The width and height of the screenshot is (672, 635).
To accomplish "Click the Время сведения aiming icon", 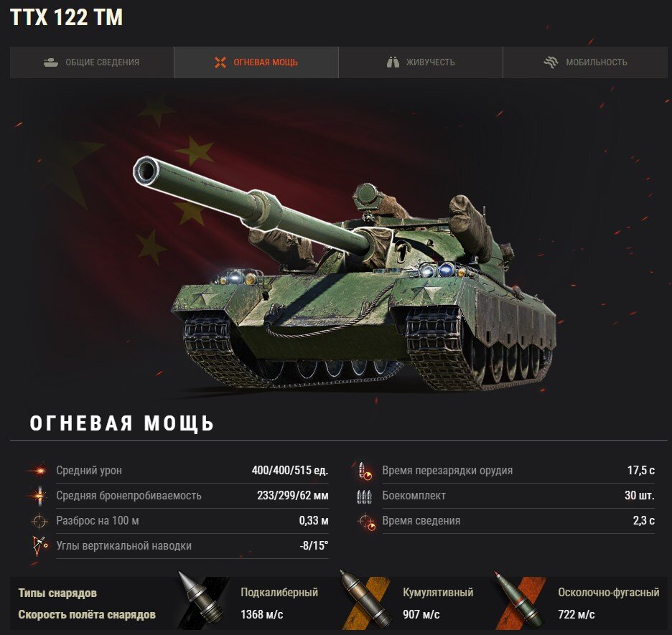I will (x=367, y=522).
